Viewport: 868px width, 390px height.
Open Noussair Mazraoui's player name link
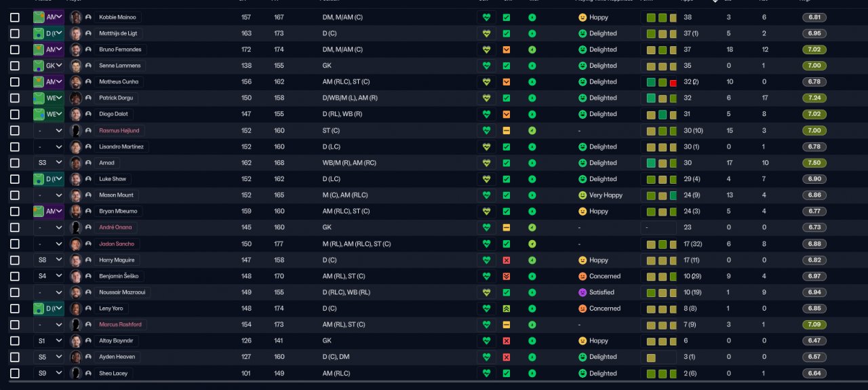click(122, 292)
